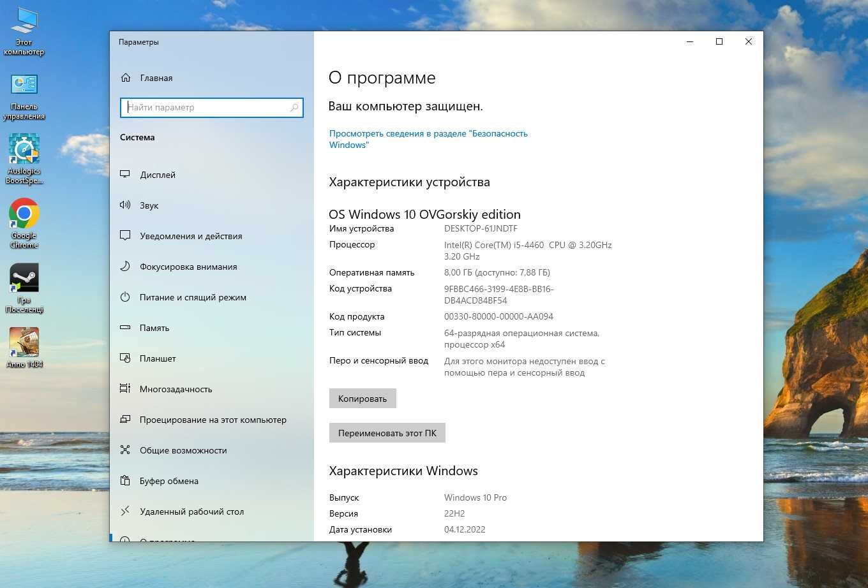The width and height of the screenshot is (868, 588).
Task: Minimize the Параметры window
Action: 690,41
